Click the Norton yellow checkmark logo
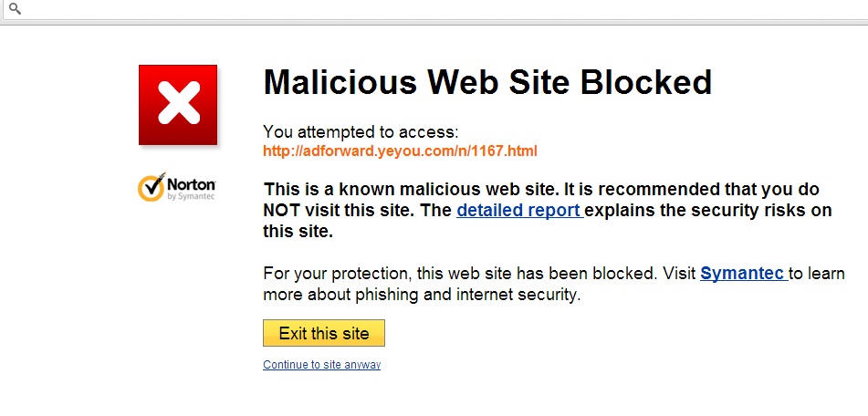 pyautogui.click(x=152, y=187)
